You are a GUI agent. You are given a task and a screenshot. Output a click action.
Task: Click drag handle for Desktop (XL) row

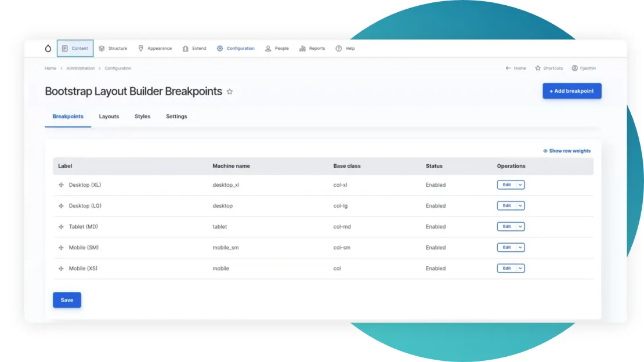click(x=61, y=185)
